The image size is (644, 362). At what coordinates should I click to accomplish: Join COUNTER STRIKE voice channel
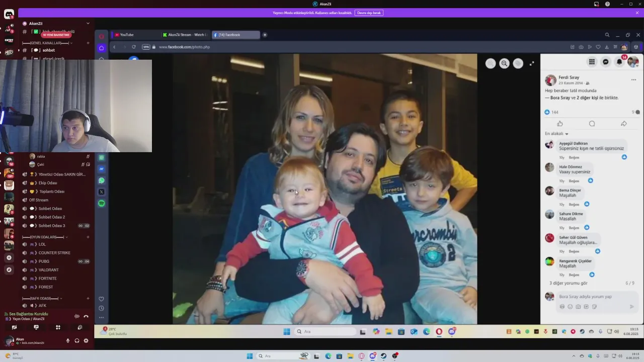[x=56, y=253]
